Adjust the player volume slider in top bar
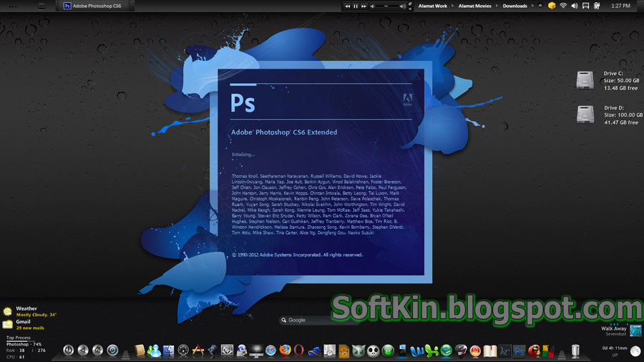Screen dimensions: 644x362 click(x=387, y=6)
